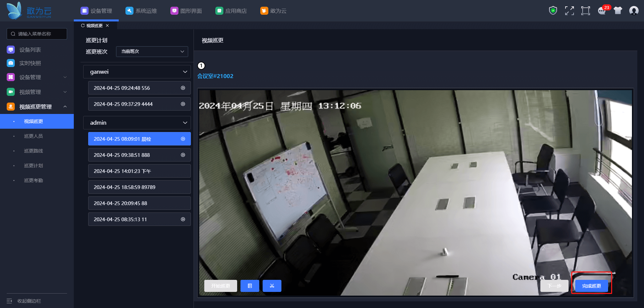Click the blue notes record icon button
The height and width of the screenshot is (308, 644).
coord(250,286)
